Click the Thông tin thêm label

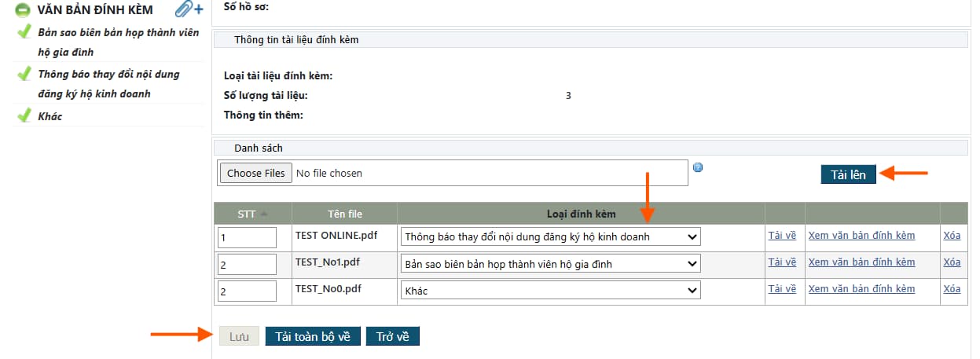[x=263, y=115]
